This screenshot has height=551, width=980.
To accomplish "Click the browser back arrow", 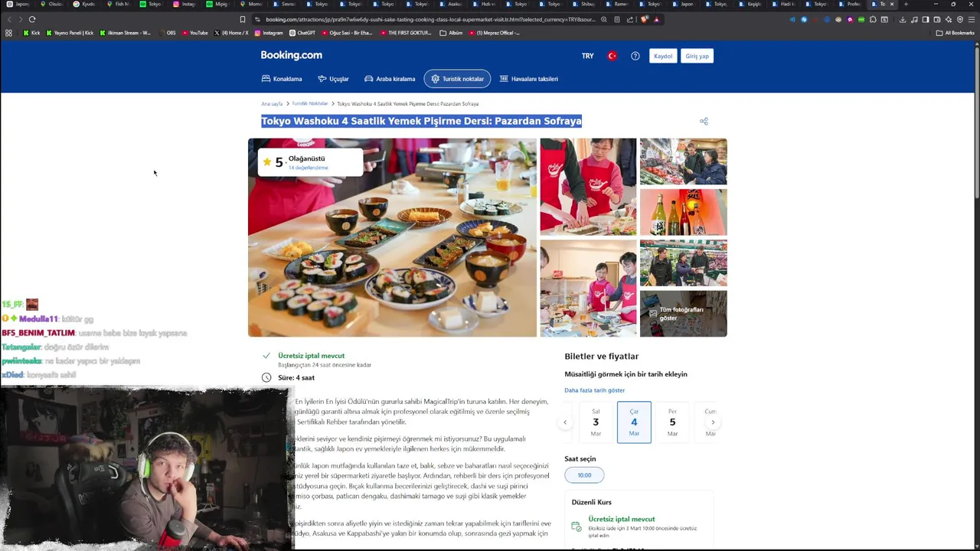I will [x=9, y=19].
